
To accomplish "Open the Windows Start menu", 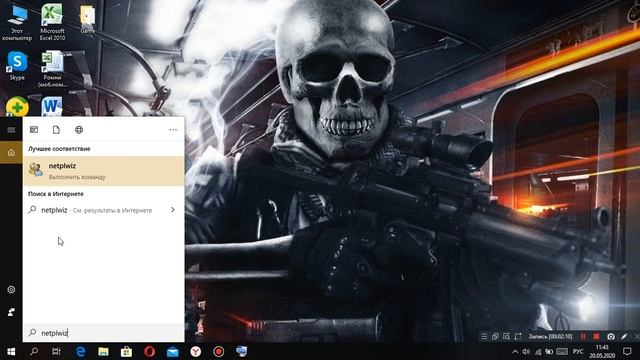I will pyautogui.click(x=11, y=351).
